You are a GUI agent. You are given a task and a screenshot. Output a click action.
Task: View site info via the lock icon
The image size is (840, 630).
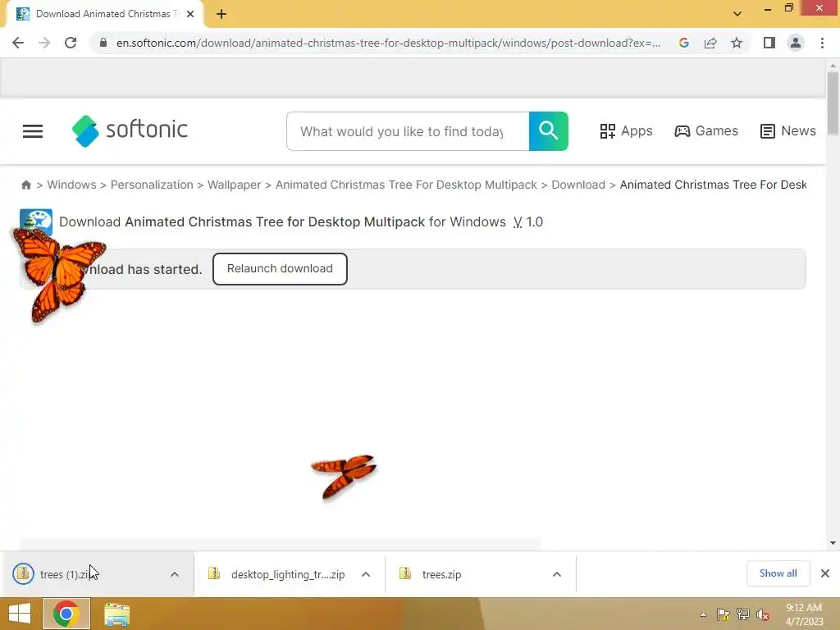(x=103, y=43)
